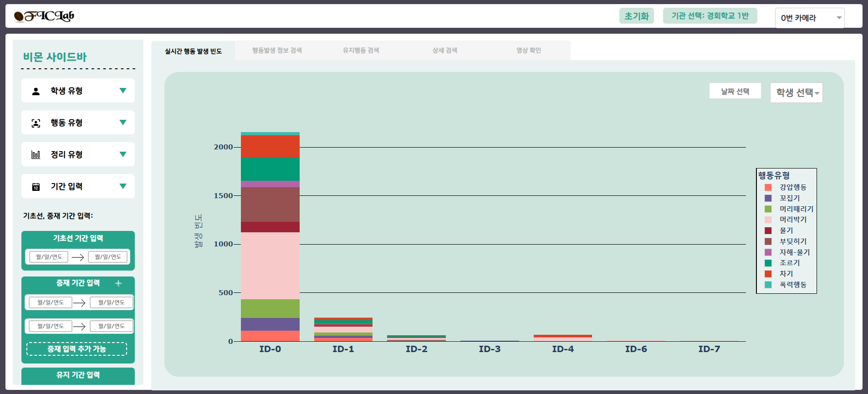This screenshot has width=868, height=394.
Task: Open the 학생 선택 dropdown
Action: coord(796,93)
